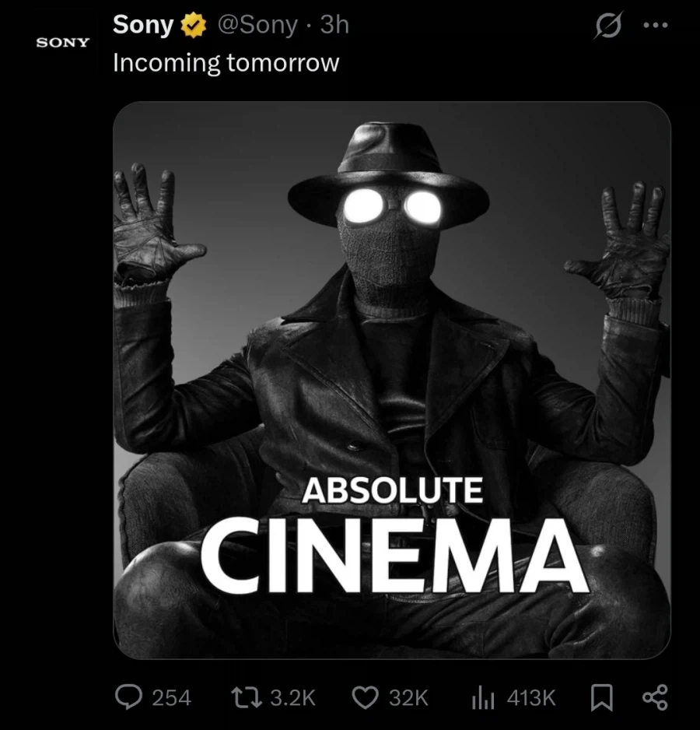
Task: Open the three-dot more options menu
Action: [x=656, y=25]
